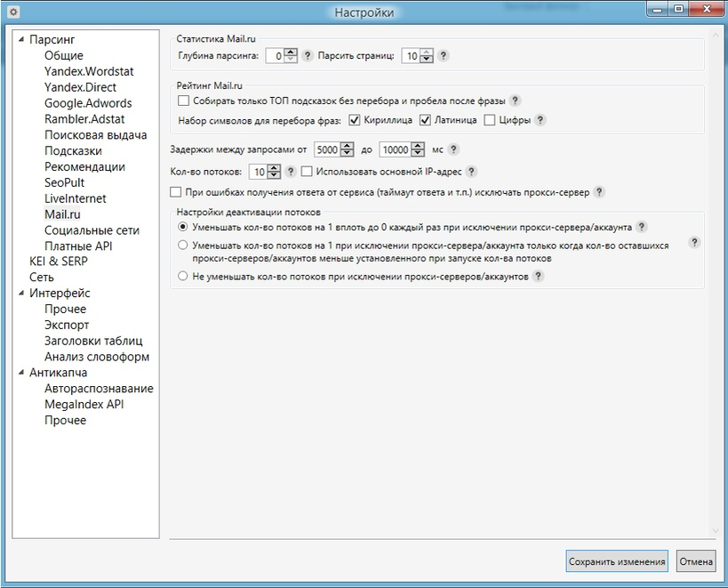Image resolution: width=728 pixels, height=588 pixels.
Task: Select reduce threads only when fewer proxies radio
Action: tap(183, 246)
